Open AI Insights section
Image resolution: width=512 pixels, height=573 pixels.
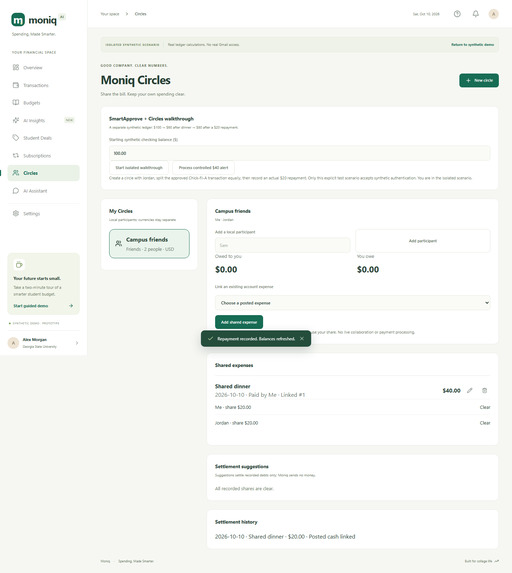click(x=44, y=120)
